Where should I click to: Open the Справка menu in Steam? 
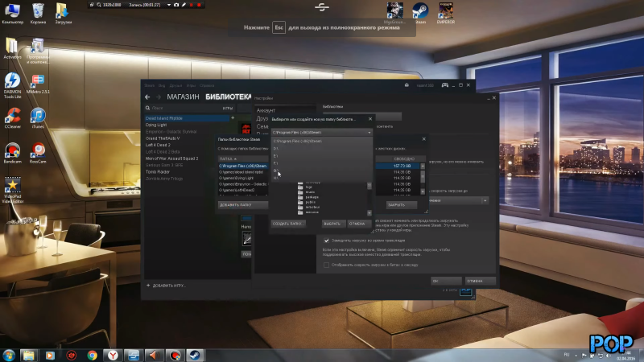coord(207,85)
